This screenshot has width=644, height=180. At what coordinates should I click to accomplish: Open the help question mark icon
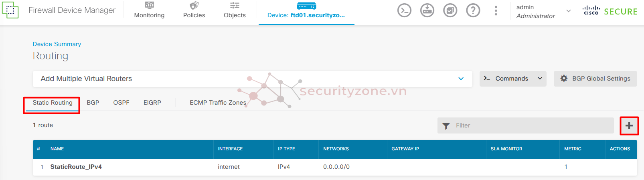tap(473, 10)
